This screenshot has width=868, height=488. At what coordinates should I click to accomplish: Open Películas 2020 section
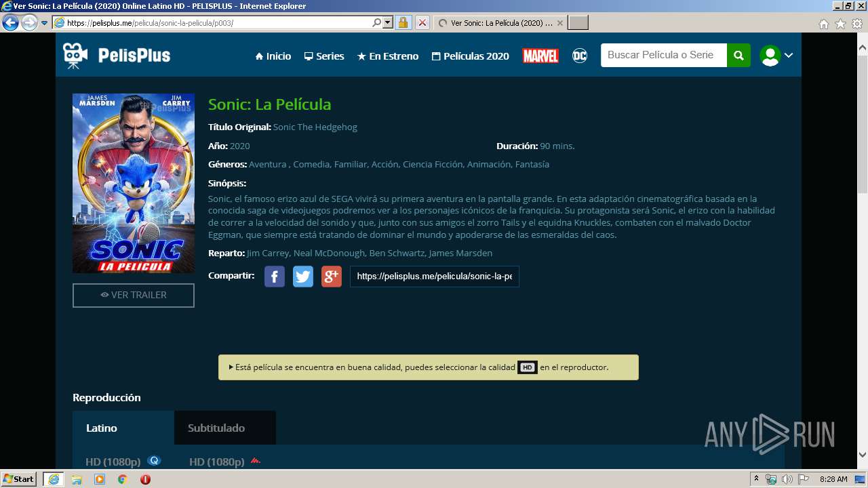(x=470, y=56)
